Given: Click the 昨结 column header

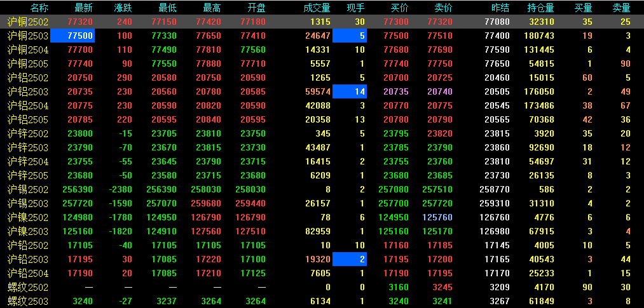Looking at the screenshot, I should pos(501,8).
